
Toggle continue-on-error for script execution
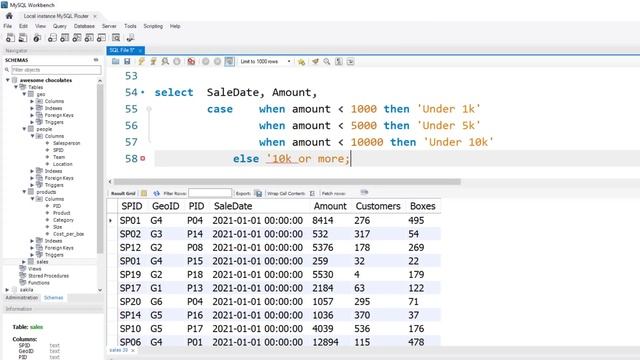(191, 62)
